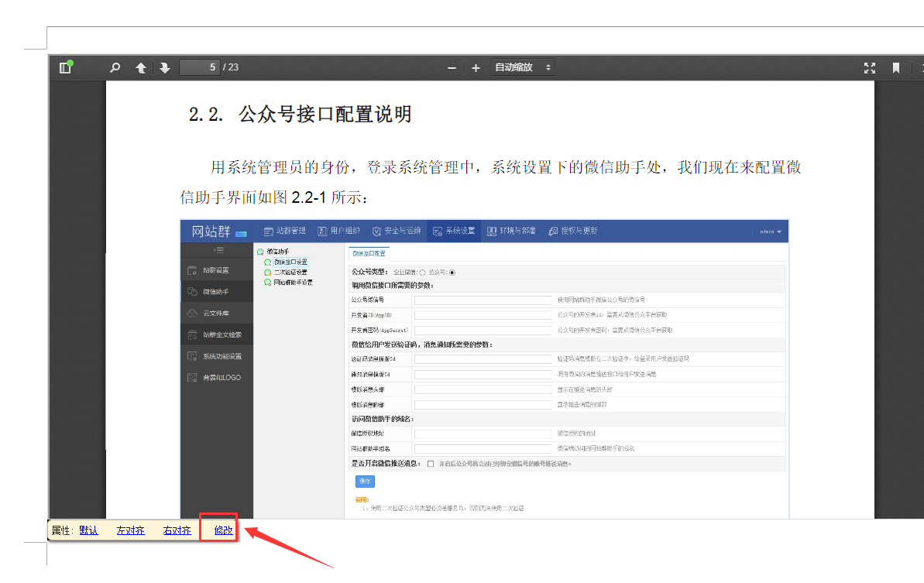This screenshot has width=924, height=583.
Task: Click the page number field showing 5
Action: pos(200,67)
